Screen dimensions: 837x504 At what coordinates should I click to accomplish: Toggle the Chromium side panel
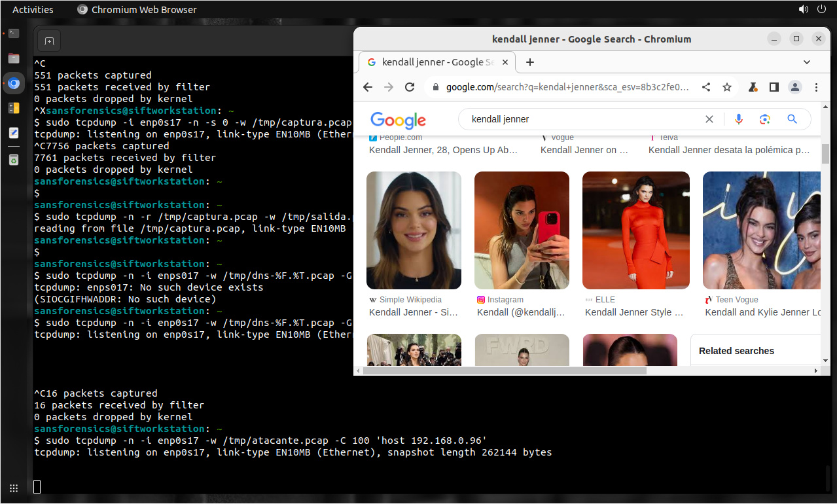pos(774,87)
